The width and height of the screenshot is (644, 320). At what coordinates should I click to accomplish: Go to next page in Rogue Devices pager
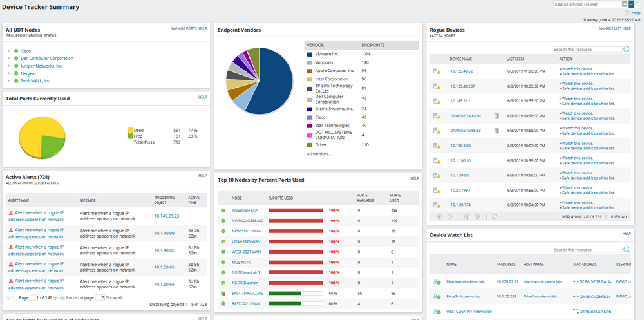[x=467, y=216]
